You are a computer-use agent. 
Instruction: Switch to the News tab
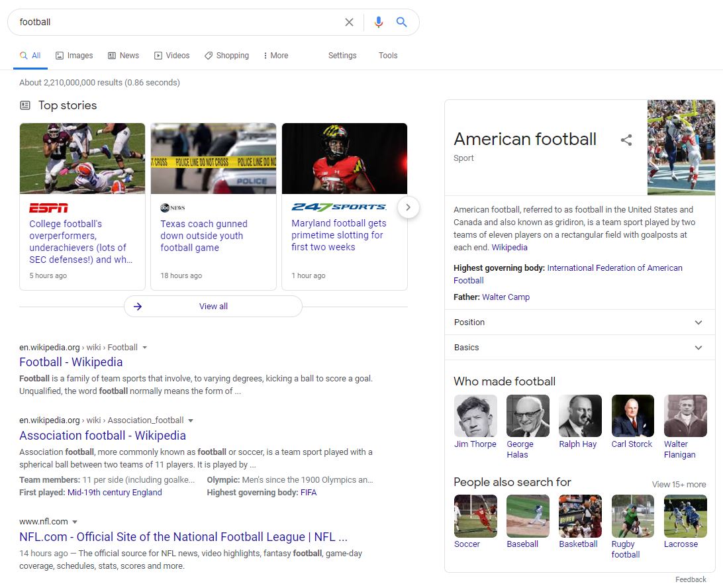pyautogui.click(x=124, y=56)
